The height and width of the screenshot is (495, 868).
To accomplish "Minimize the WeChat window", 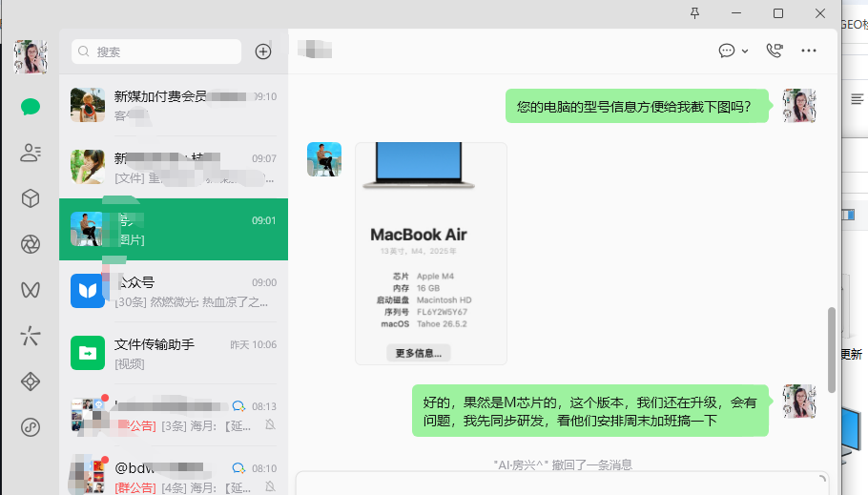I will [736, 12].
